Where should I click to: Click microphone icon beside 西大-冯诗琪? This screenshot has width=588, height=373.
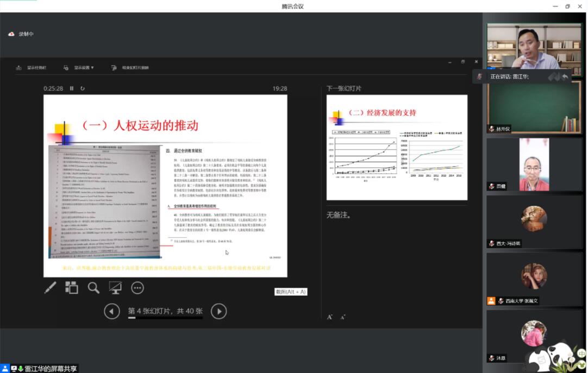coord(492,243)
